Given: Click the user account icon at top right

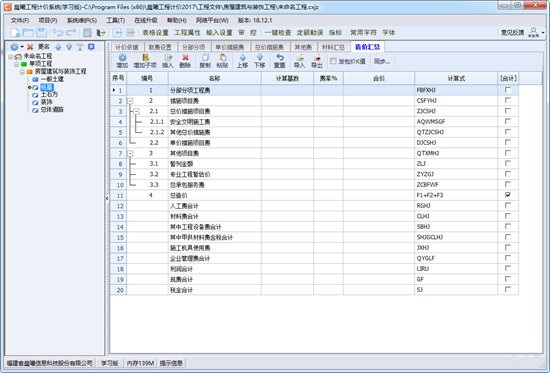Looking at the screenshot, I should pyautogui.click(x=534, y=32).
